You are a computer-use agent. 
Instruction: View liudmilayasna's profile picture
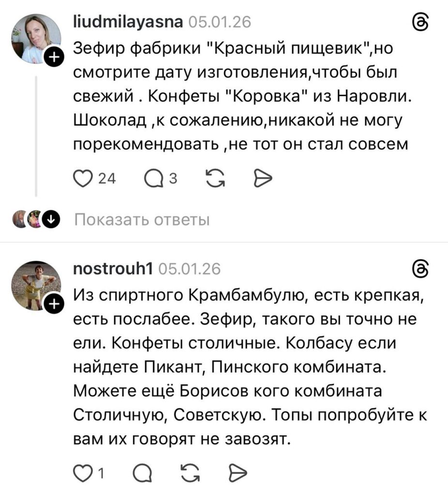coord(35,39)
